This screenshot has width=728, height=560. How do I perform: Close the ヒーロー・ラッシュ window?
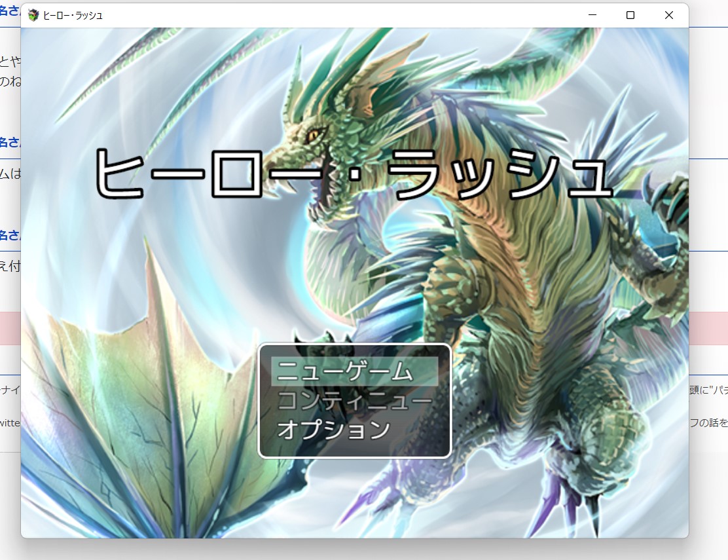tap(669, 15)
